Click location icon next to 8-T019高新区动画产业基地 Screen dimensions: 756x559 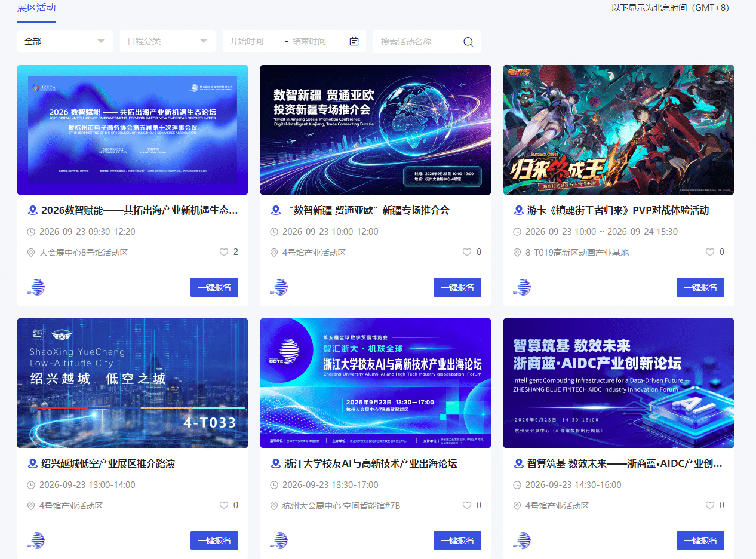pos(517,253)
